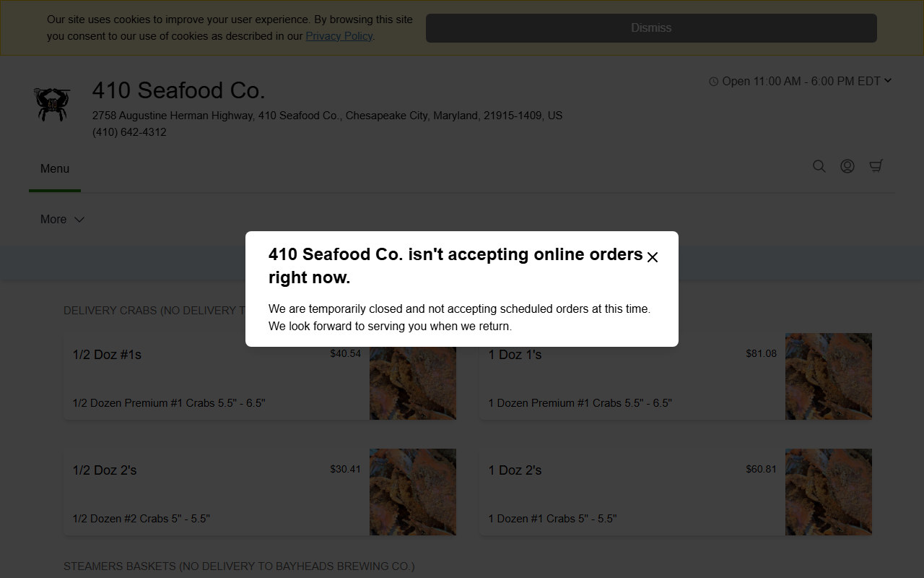Expand the More dropdown
Image resolution: width=924 pixels, height=578 pixels.
[x=63, y=220]
